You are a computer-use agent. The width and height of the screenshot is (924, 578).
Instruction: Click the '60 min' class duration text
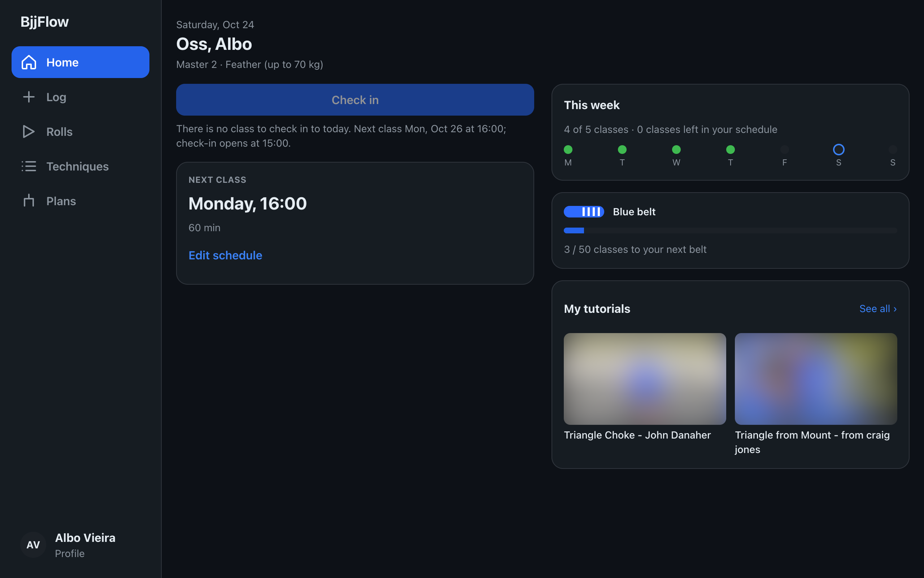[x=204, y=228]
